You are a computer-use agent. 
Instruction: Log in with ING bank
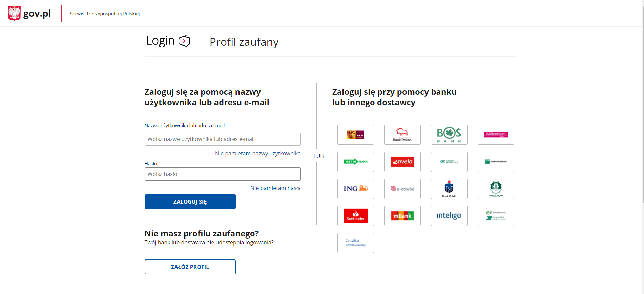click(355, 189)
